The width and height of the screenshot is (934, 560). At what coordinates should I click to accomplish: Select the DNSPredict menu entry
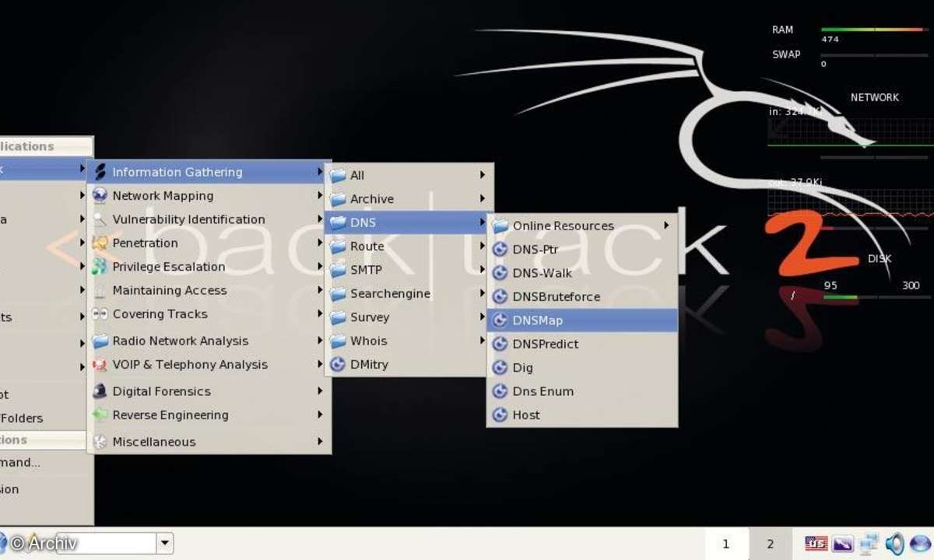(582, 344)
